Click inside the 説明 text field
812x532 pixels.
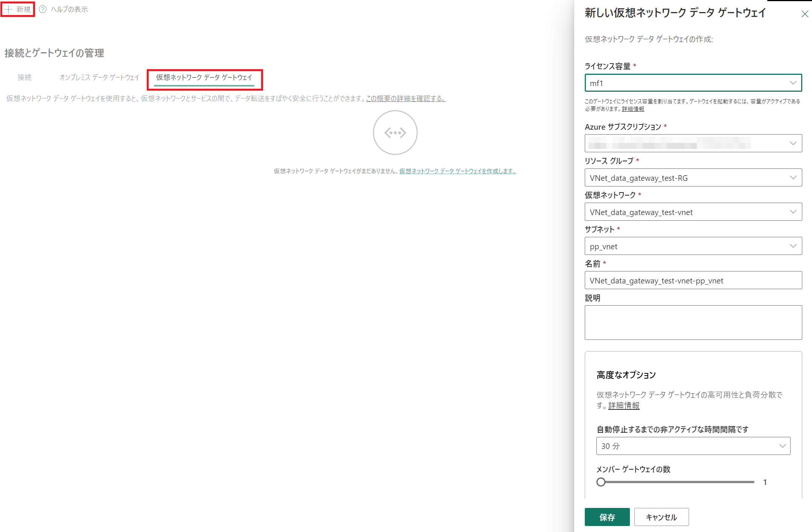tap(693, 322)
